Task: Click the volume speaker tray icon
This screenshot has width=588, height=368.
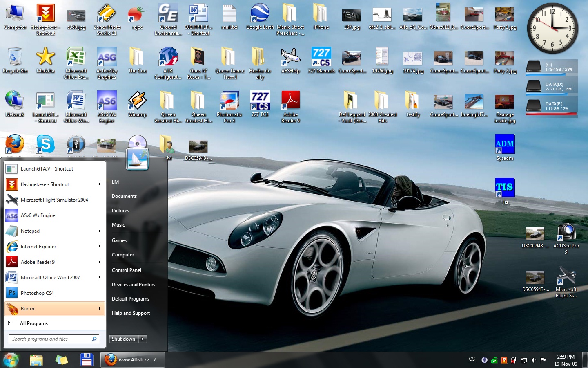Action: [534, 360]
